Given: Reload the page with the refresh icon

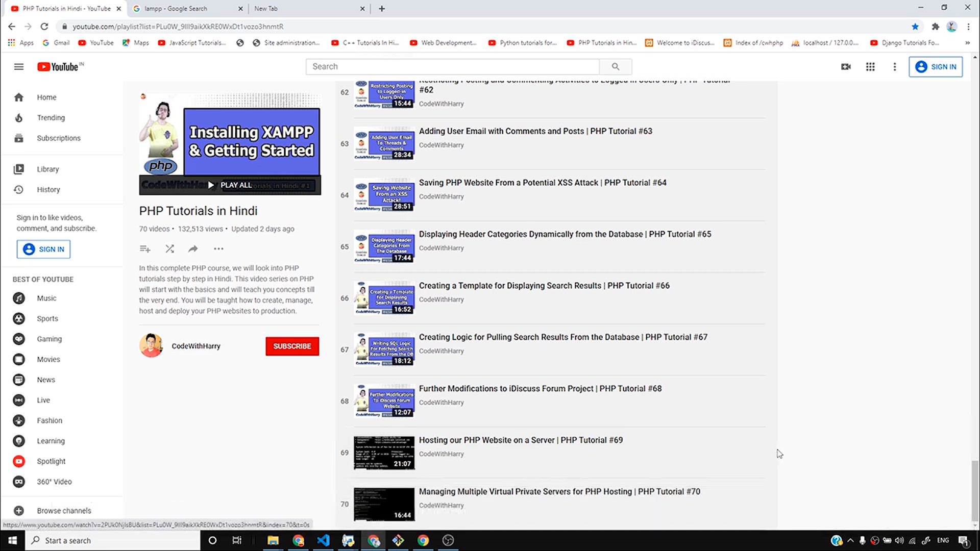Looking at the screenshot, I should [44, 27].
